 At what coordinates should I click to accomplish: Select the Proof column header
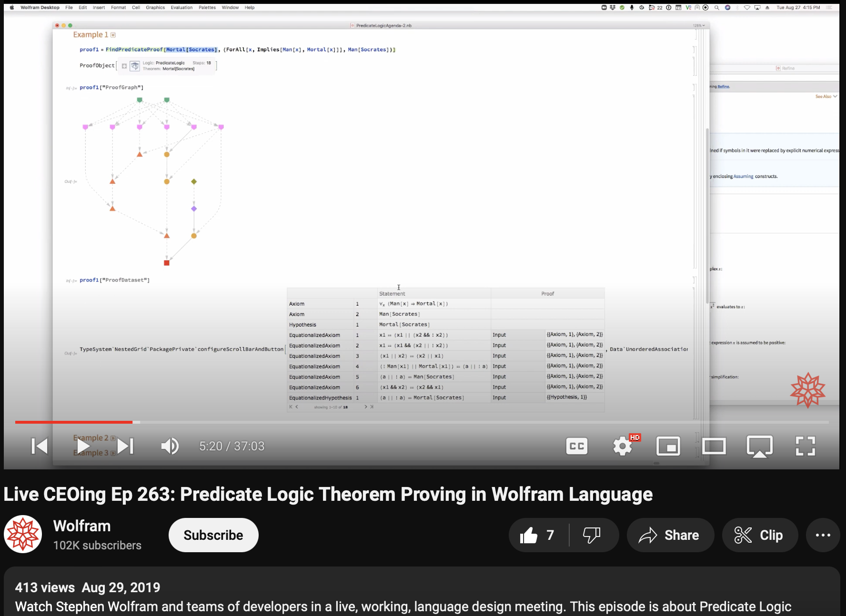[x=548, y=294]
